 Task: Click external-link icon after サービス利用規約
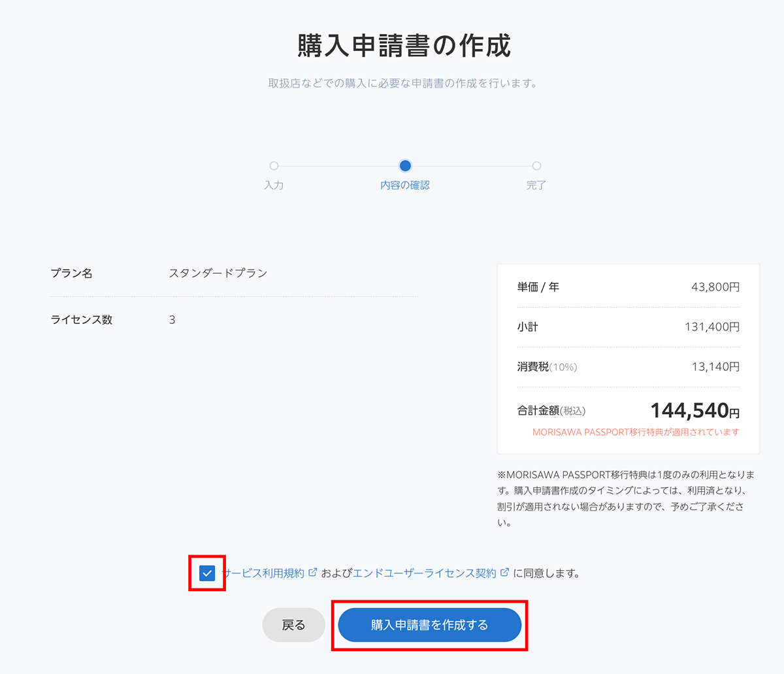pyautogui.click(x=313, y=573)
